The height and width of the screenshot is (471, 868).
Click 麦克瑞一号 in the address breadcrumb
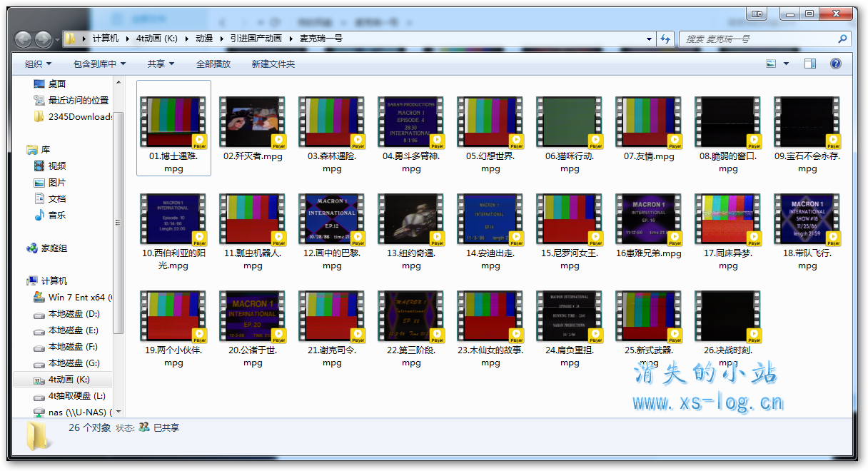(321, 39)
